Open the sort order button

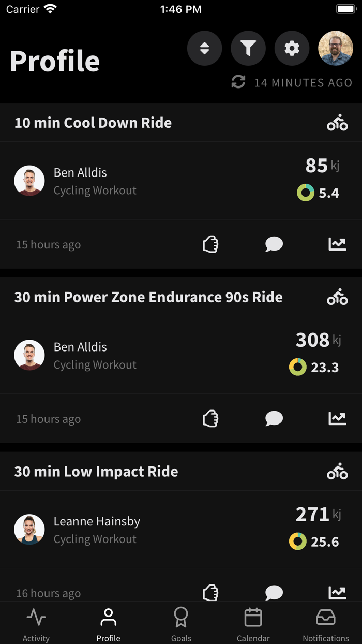(205, 49)
